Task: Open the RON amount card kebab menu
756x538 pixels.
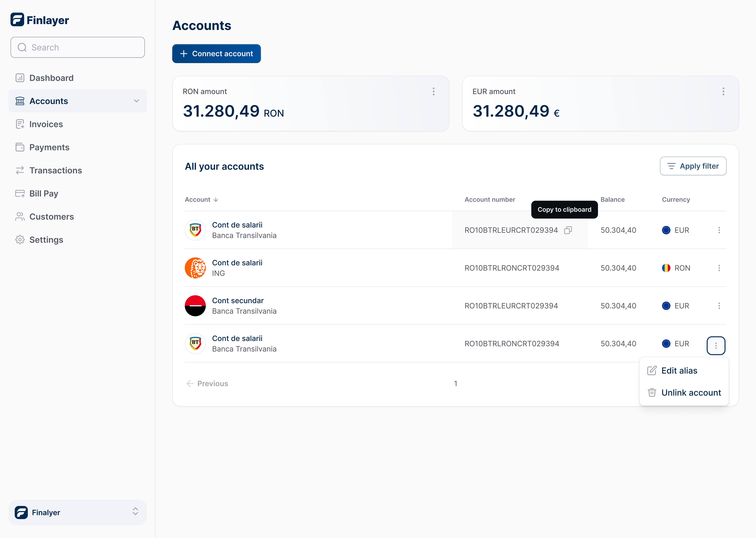Action: (x=434, y=91)
